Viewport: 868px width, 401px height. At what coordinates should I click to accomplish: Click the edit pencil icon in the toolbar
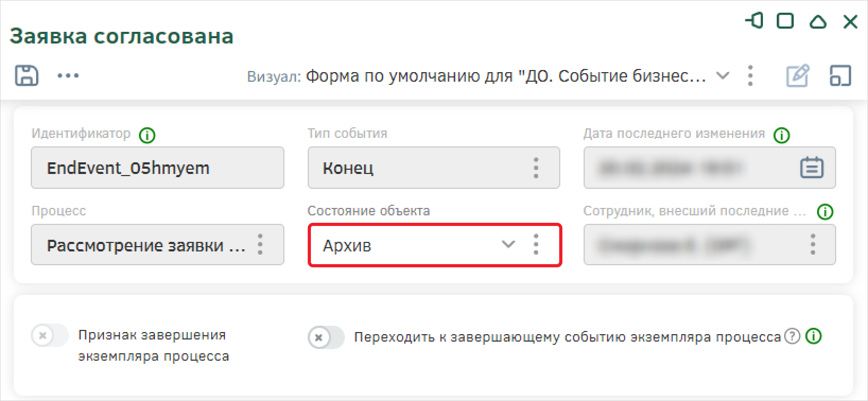tap(797, 76)
